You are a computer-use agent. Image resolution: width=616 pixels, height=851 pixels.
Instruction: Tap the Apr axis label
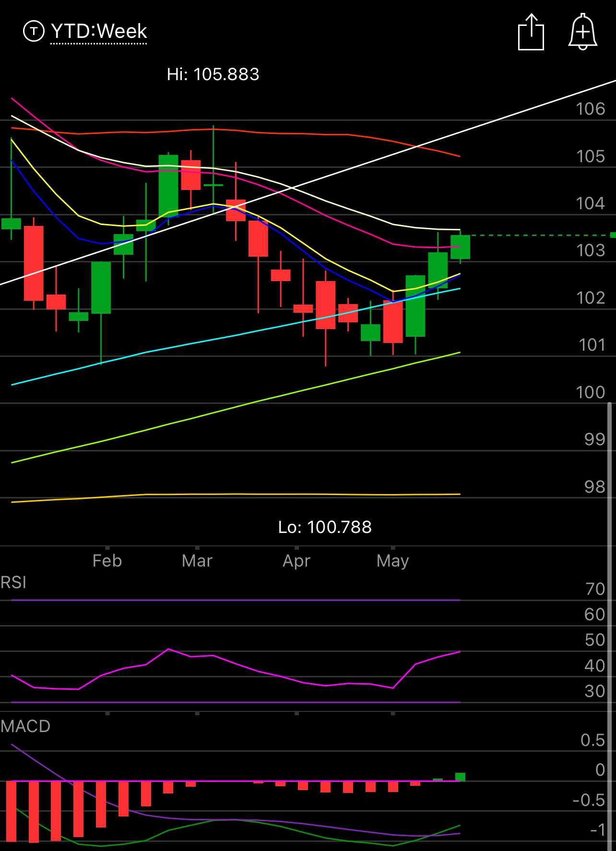pyautogui.click(x=296, y=561)
